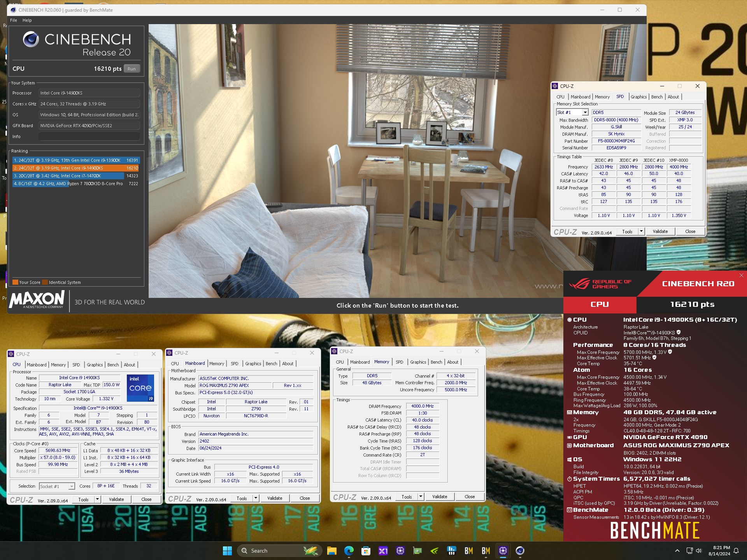Show hidden system tray icons
747x560 pixels.
(677, 551)
